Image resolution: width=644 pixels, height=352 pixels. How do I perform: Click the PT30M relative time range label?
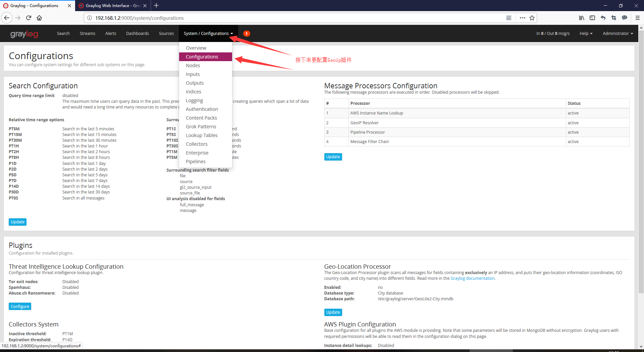(15, 140)
